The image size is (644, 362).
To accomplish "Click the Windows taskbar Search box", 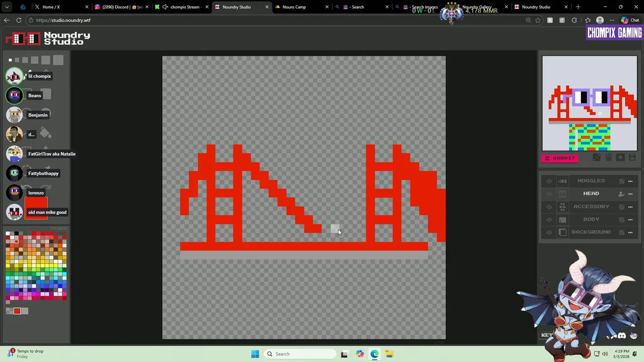I will click(x=300, y=354).
